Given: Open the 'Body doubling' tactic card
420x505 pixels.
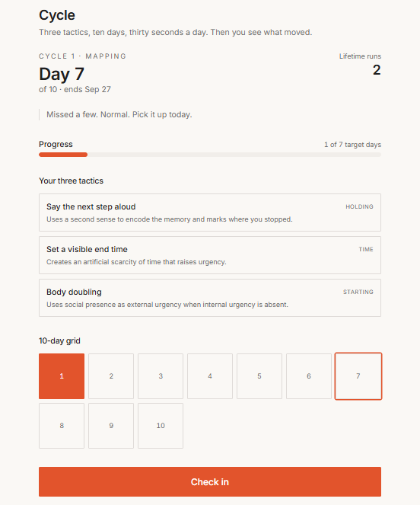Looking at the screenshot, I should click(210, 298).
